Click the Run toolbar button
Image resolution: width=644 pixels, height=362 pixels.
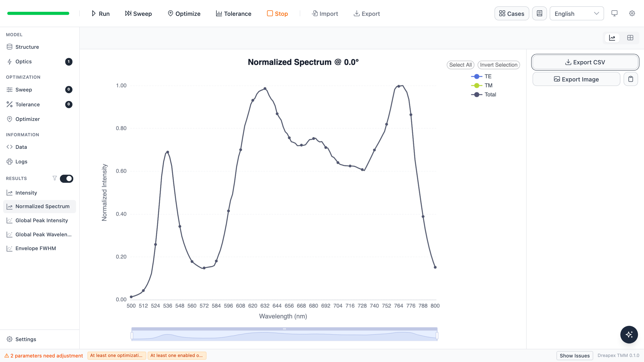point(100,14)
